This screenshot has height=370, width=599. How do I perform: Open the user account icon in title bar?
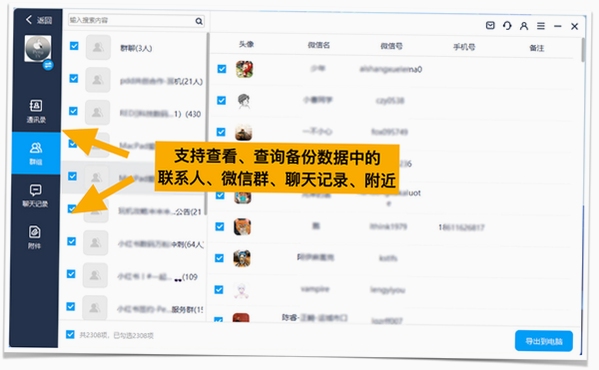(x=524, y=26)
